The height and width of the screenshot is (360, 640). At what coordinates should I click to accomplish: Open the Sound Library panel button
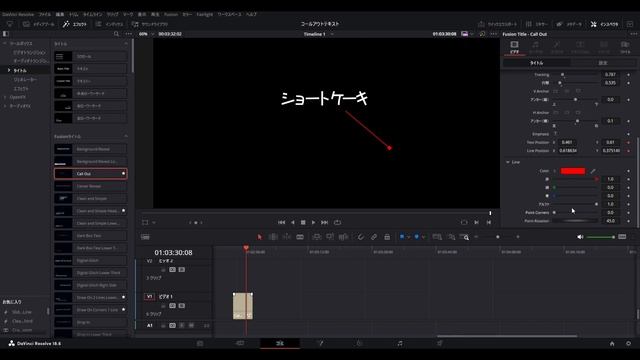150,24
